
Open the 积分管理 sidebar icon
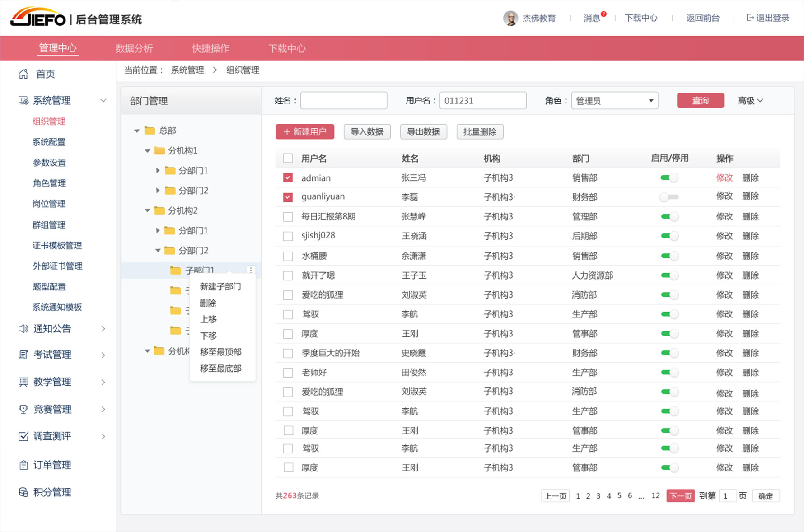[23, 492]
